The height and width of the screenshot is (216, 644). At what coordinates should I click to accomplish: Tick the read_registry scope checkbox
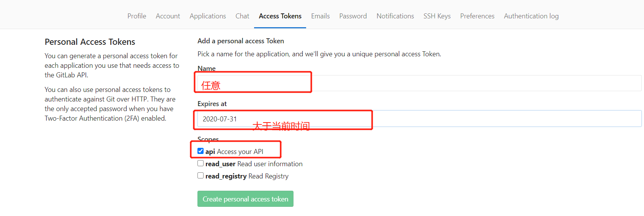(201, 176)
